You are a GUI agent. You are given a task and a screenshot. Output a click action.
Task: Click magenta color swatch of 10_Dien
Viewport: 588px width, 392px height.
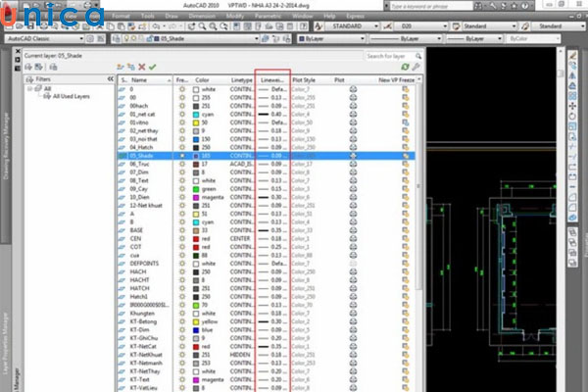pos(196,197)
